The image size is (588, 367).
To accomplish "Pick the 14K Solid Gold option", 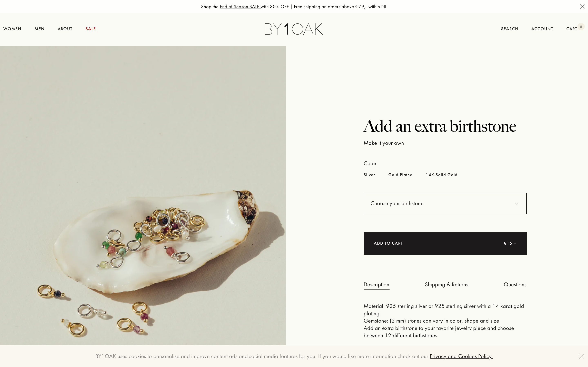I will click(441, 175).
